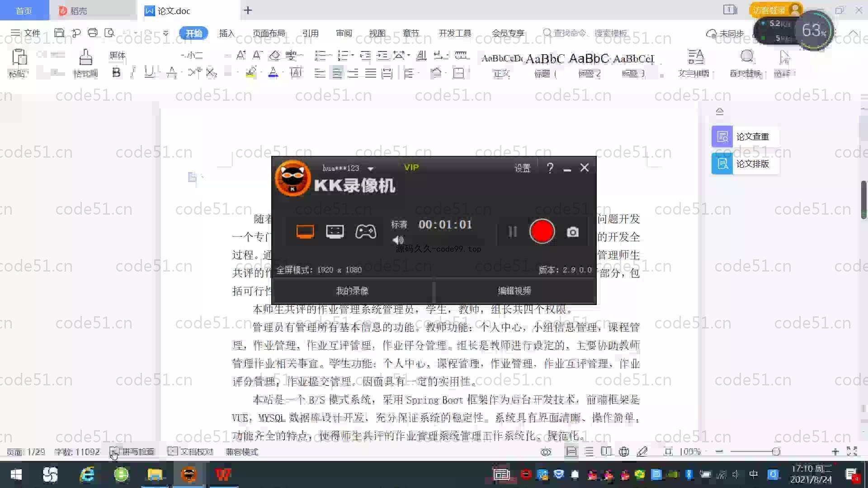Select game recording mode in KK recorder
This screenshot has width=868, height=488.
point(366,232)
